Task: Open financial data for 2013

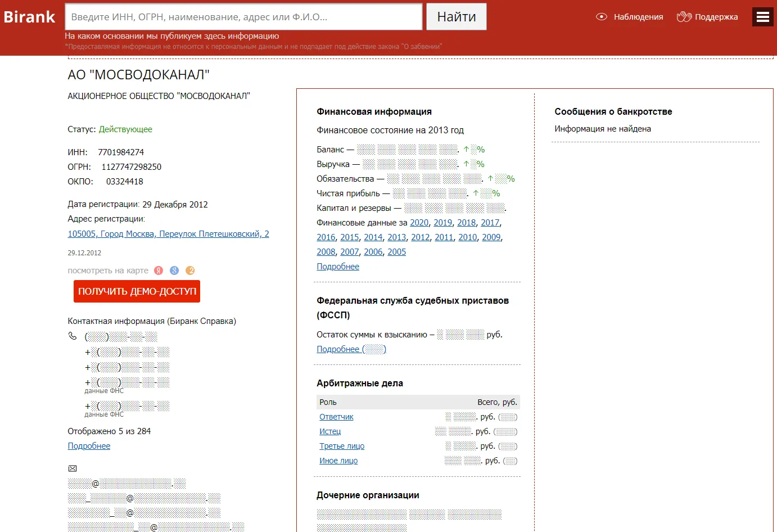Action: 396,237
